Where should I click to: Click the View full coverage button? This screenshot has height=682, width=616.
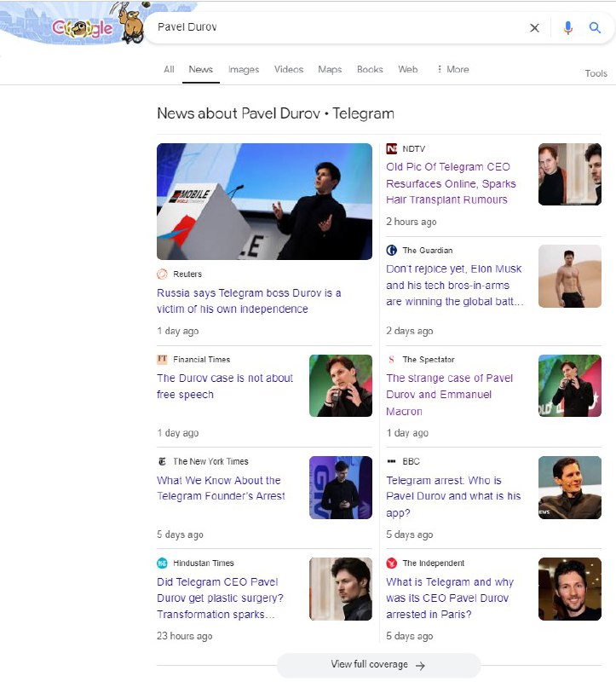(x=378, y=665)
